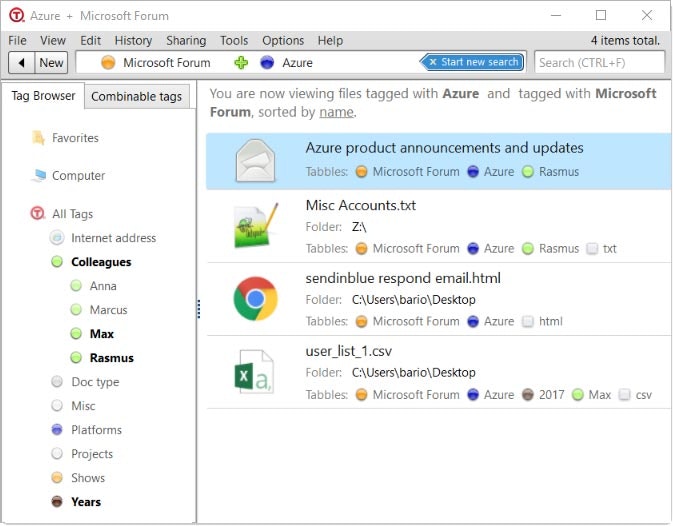Click the Tabbles logo in title bar

(17, 15)
